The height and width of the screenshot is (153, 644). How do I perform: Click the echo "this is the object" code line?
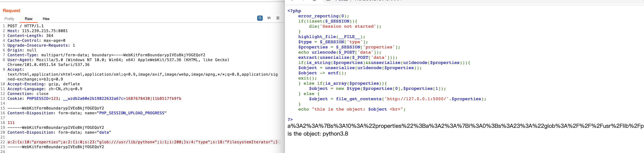click(x=352, y=109)
